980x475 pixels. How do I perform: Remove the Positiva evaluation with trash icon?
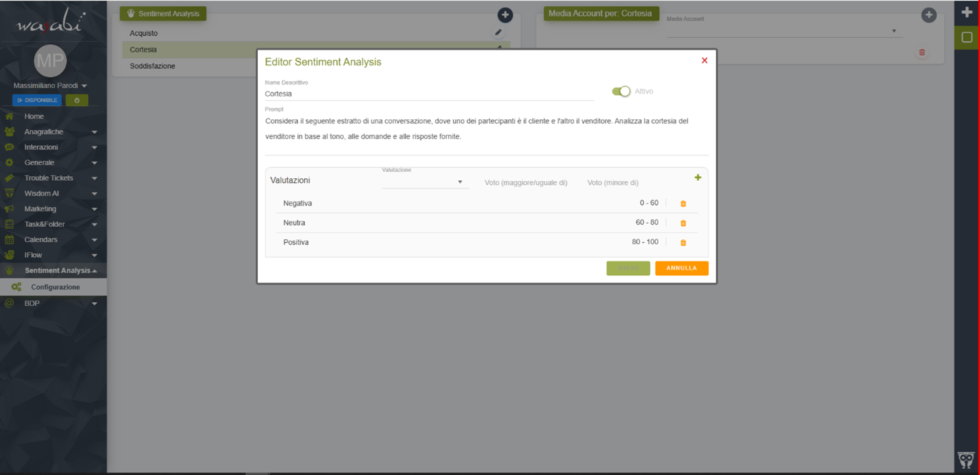pos(683,243)
